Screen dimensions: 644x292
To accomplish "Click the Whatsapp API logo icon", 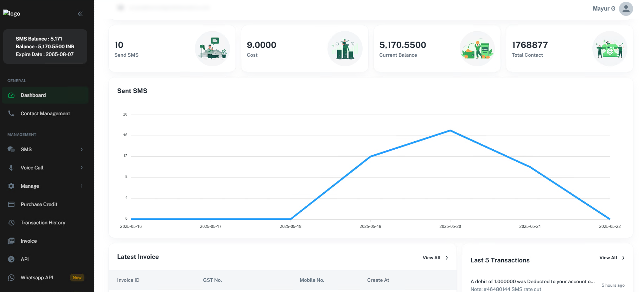I will click(11, 278).
